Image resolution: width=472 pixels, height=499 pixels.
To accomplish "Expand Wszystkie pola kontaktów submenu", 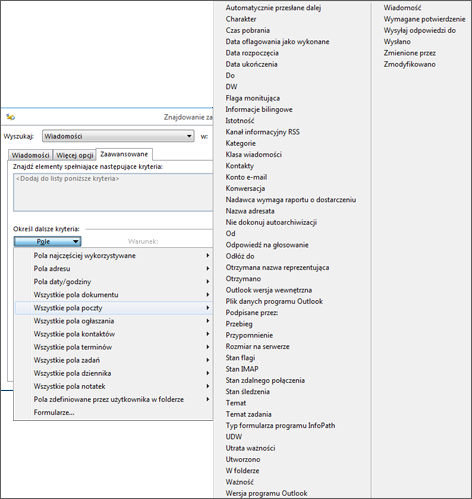I will [x=114, y=334].
